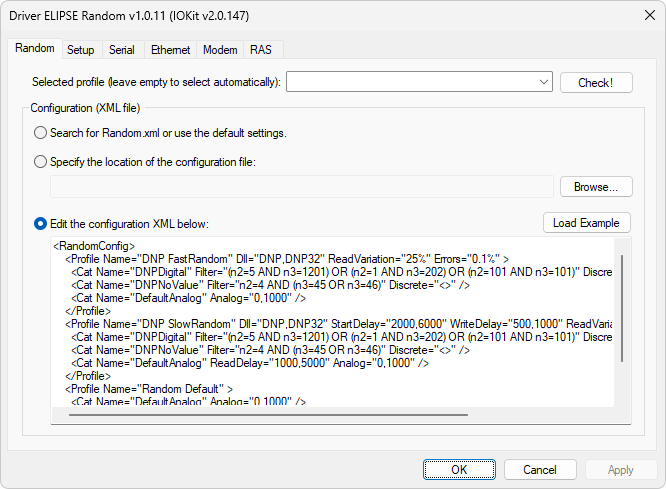Click the second DNPNoValue Cat line
666x489 pixels.
pos(270,350)
